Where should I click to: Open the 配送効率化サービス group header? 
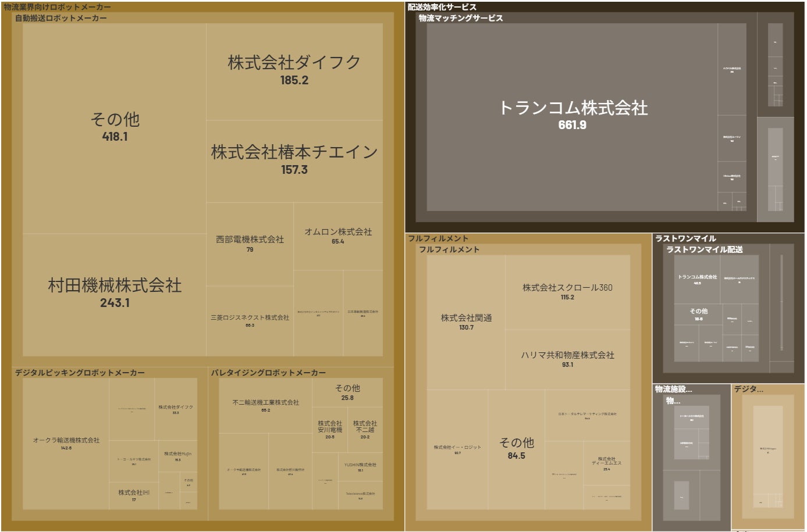[x=442, y=7]
